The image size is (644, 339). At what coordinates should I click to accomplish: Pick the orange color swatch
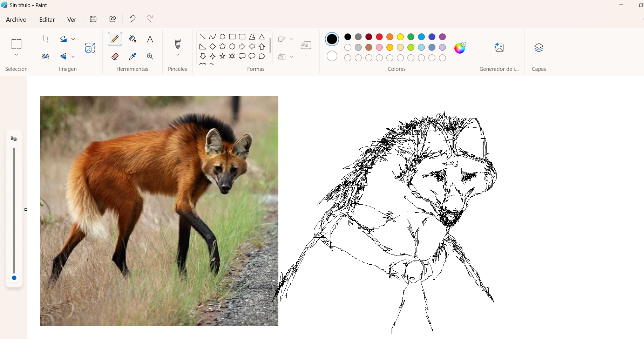tap(390, 37)
